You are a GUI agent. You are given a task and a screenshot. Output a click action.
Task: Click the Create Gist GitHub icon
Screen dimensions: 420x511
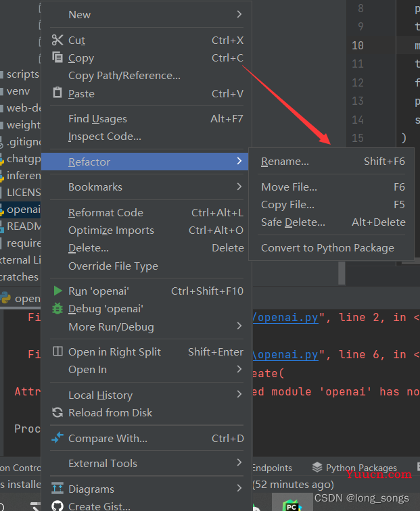[x=57, y=506]
